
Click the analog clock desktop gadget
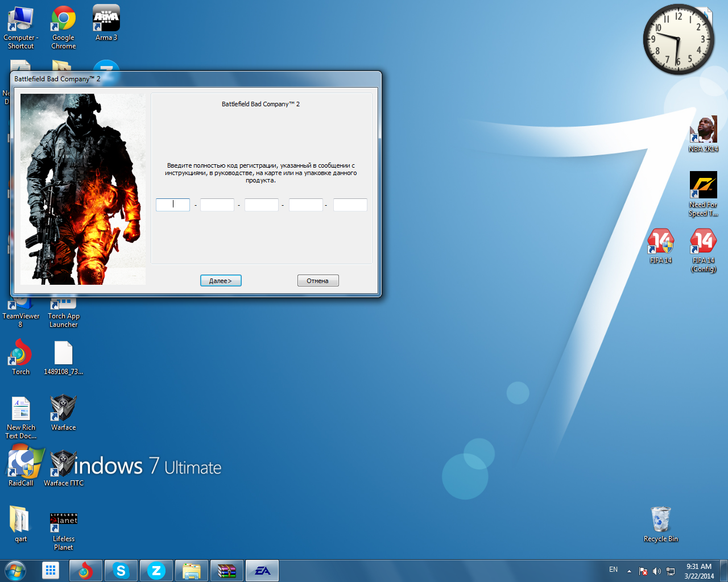tap(679, 39)
